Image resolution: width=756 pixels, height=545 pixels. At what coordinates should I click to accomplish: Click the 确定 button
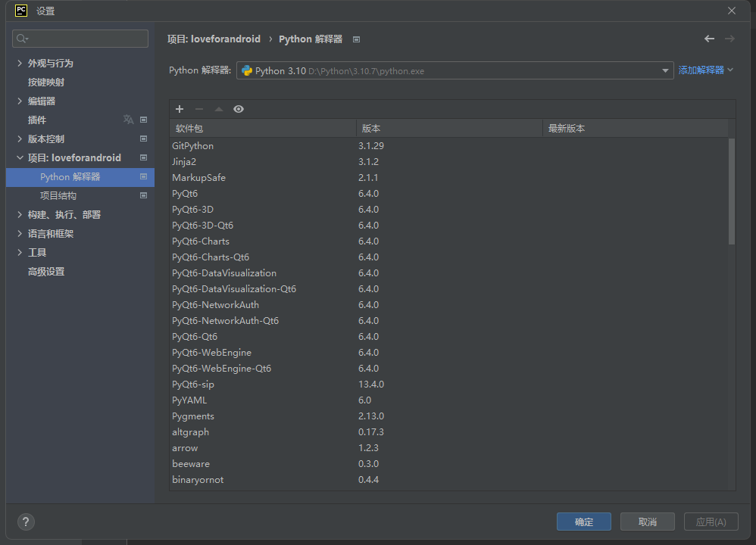(x=584, y=522)
